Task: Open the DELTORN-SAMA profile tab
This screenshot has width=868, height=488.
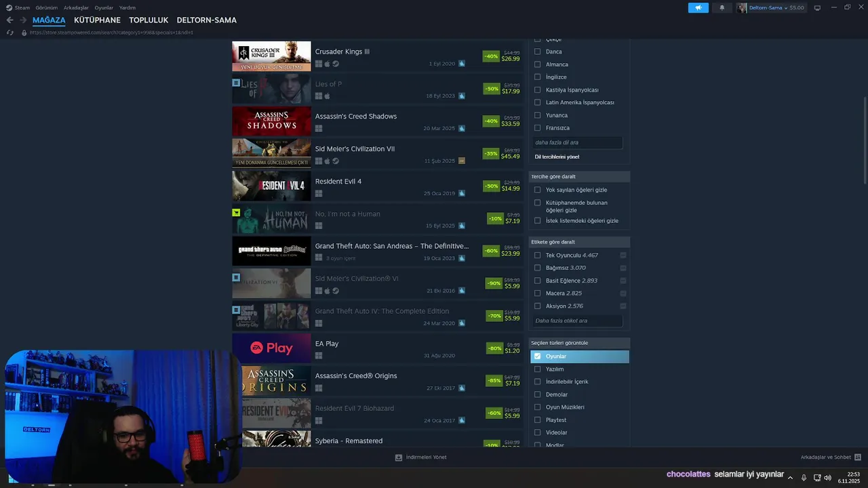Action: [x=206, y=20]
